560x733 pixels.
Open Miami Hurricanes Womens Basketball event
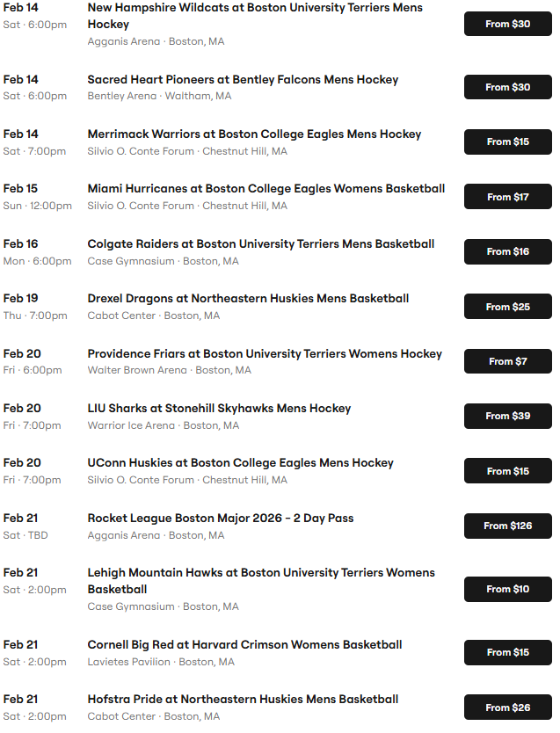265,189
